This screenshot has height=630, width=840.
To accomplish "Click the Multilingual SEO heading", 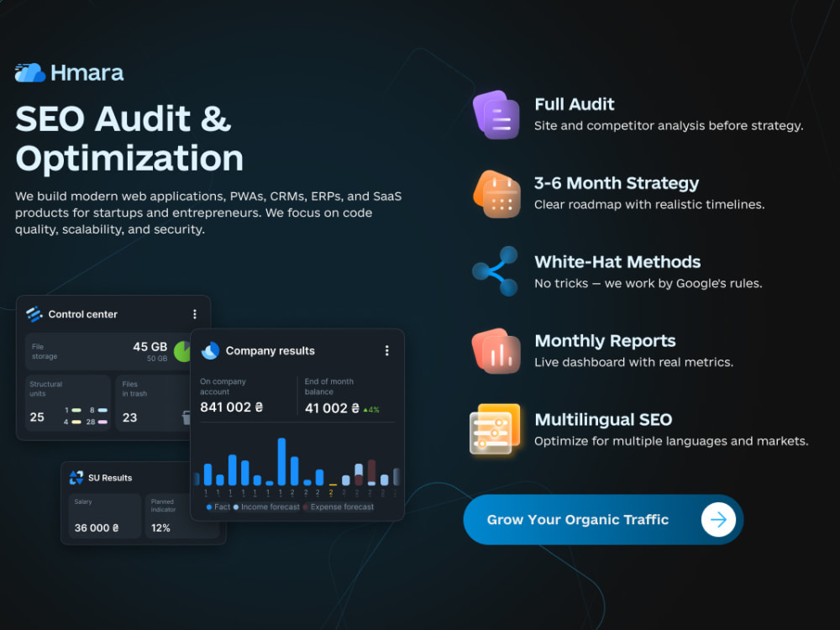I will (603, 419).
